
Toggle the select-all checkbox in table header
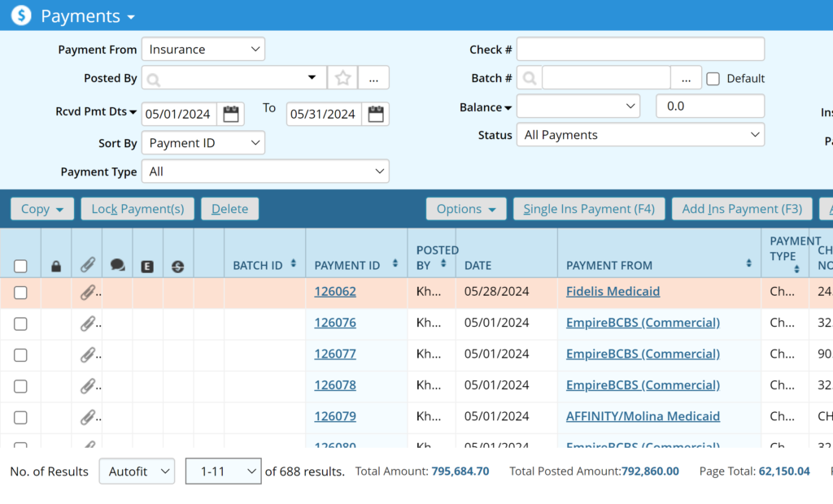pyautogui.click(x=21, y=266)
